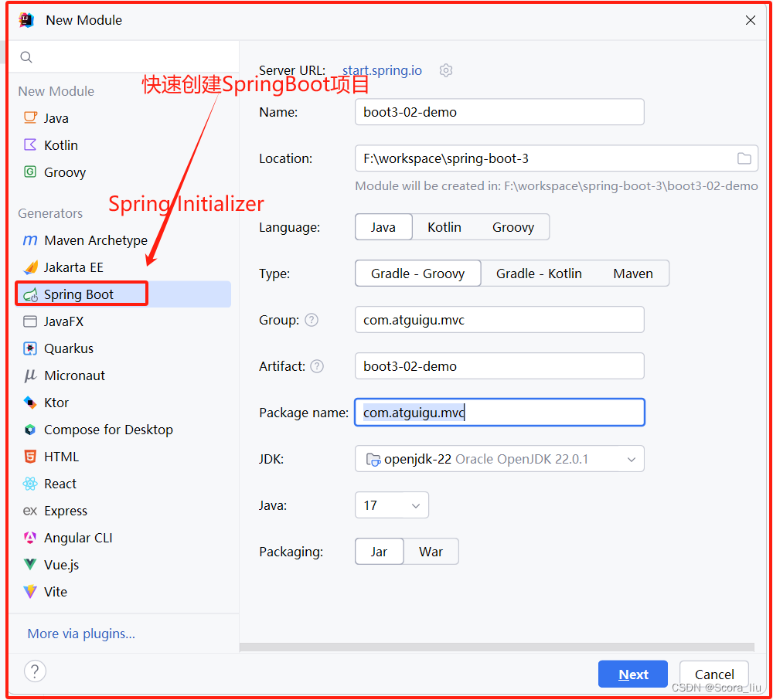Select War packaging
773x700 pixels.
click(431, 551)
